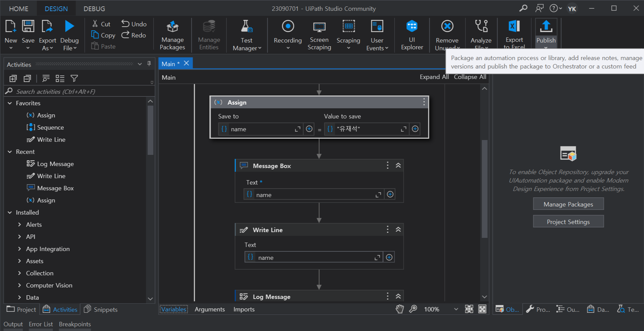Toggle pin on the Activities panel
The width and height of the screenshot is (644, 331).
(149, 64)
